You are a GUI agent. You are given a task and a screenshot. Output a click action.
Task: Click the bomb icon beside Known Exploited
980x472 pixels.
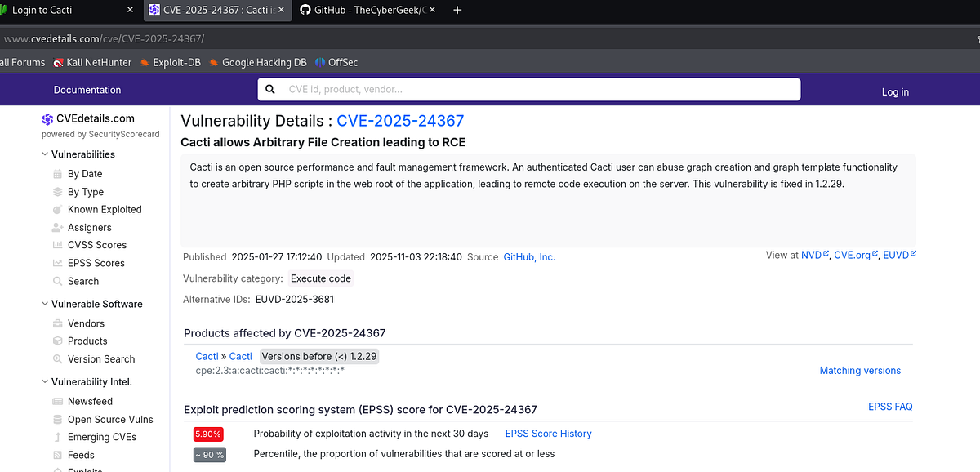click(x=57, y=210)
